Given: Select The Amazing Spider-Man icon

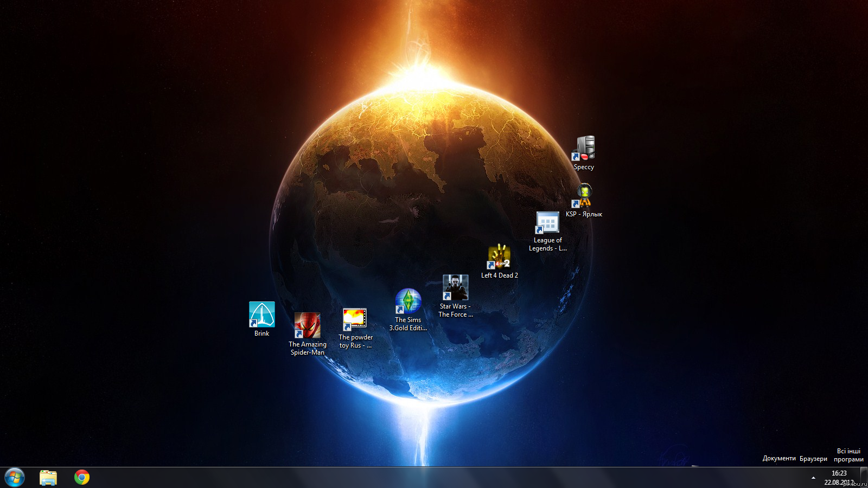Looking at the screenshot, I should (x=307, y=325).
